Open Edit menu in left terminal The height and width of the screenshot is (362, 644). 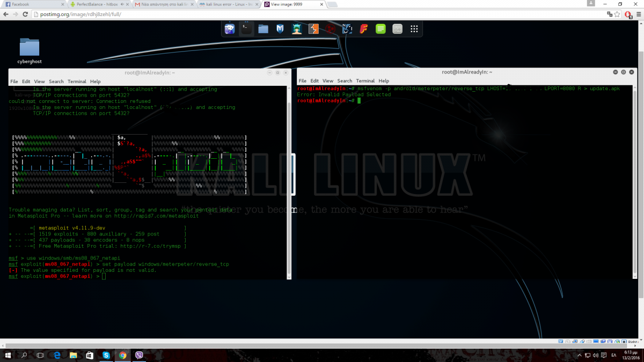(x=26, y=82)
